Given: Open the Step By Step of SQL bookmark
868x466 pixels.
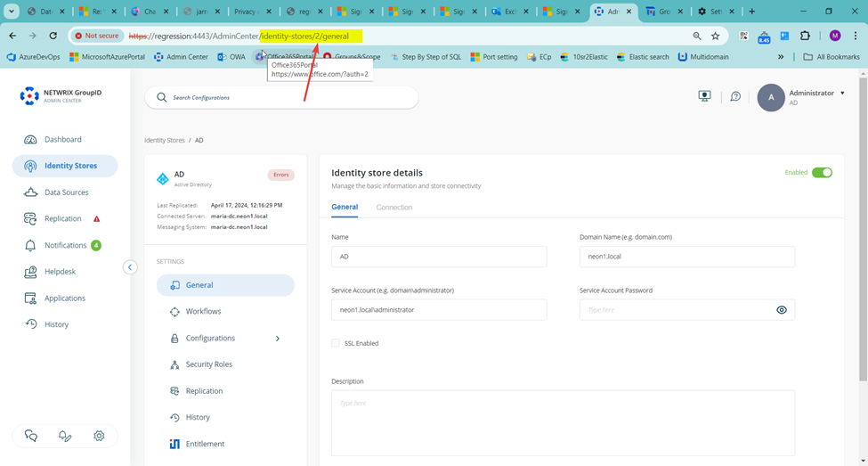Looking at the screenshot, I should point(426,56).
